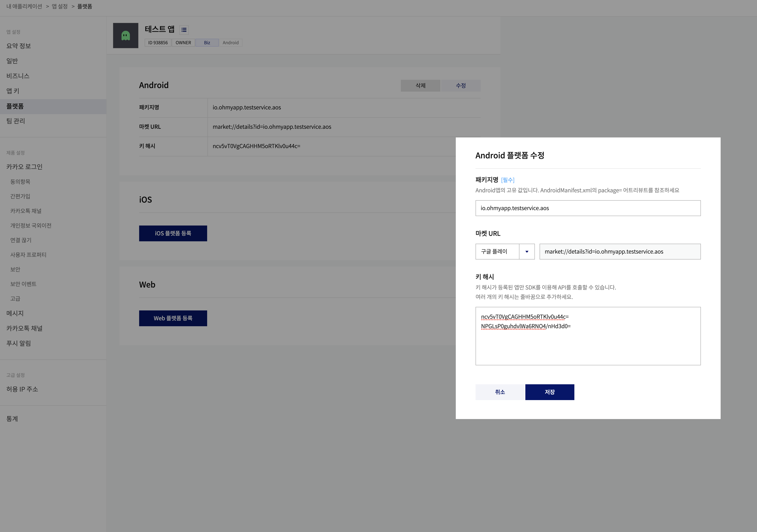The height and width of the screenshot is (532, 757).
Task: Click the 마켓 URL text field
Action: tap(619, 252)
